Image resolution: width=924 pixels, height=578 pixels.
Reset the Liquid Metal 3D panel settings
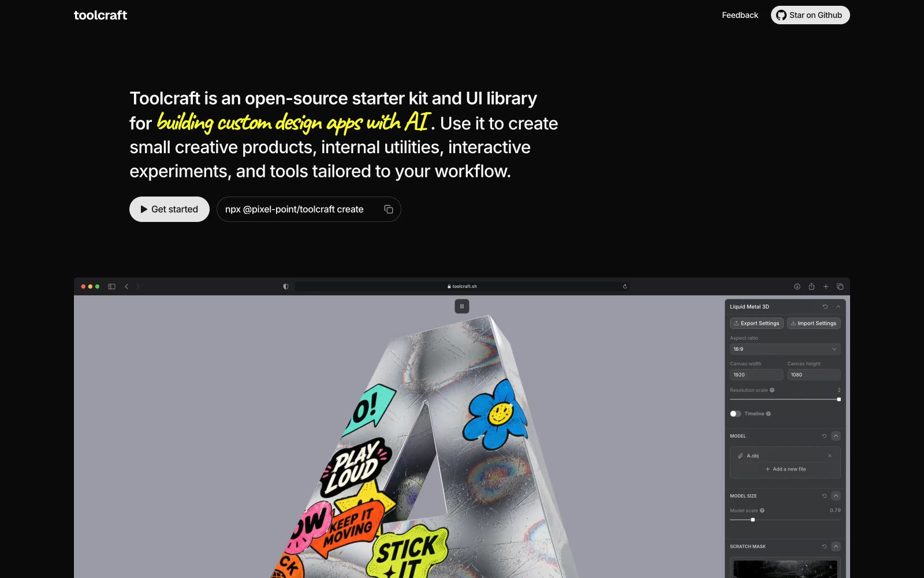point(825,307)
